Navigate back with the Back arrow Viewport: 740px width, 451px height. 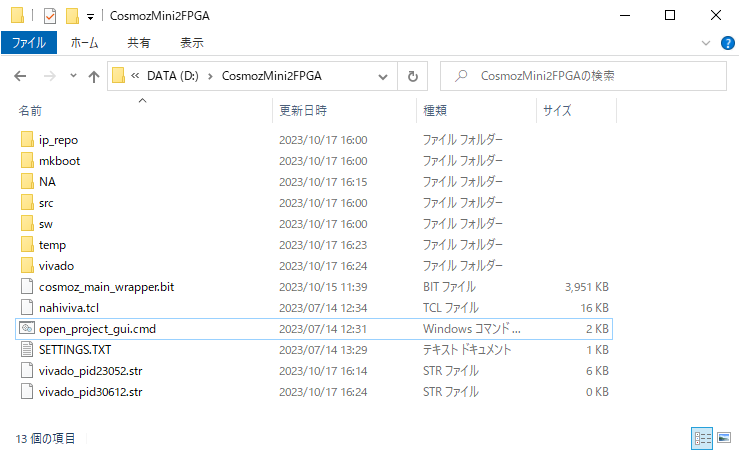(20, 76)
